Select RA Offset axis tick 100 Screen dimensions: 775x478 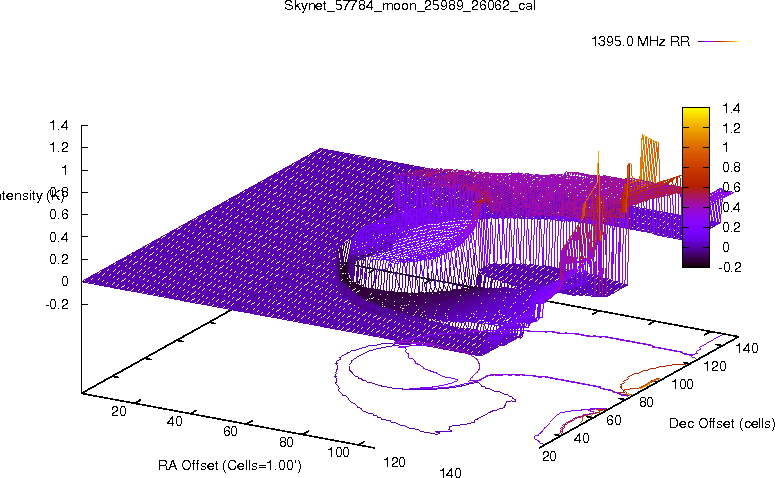click(x=338, y=452)
